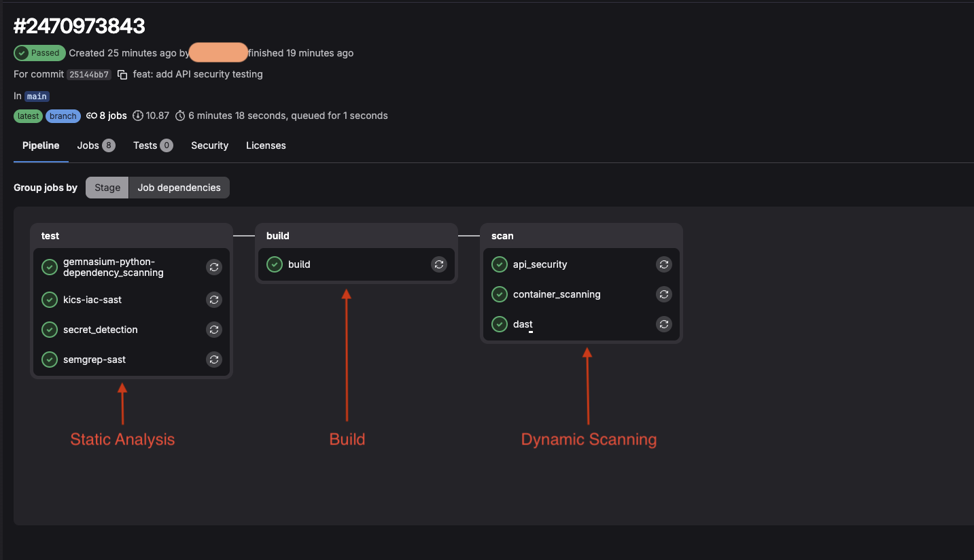Retry the api_security job
The height and width of the screenshot is (560, 974).
[x=664, y=264]
